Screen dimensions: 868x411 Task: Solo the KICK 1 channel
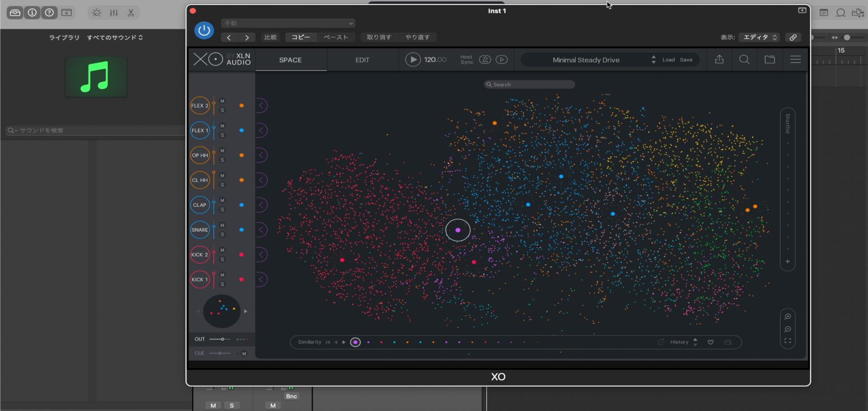[222, 284]
